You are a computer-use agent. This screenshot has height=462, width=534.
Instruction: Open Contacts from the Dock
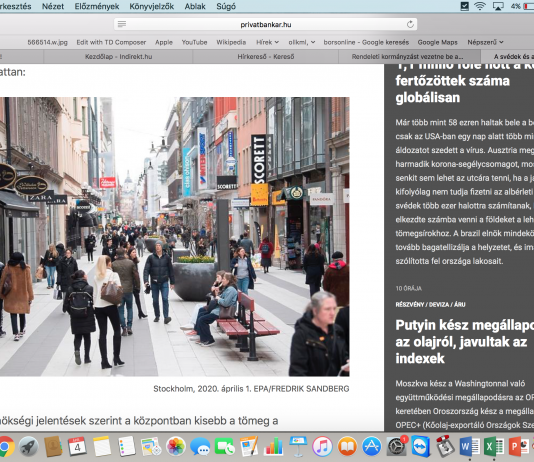pos(53,446)
